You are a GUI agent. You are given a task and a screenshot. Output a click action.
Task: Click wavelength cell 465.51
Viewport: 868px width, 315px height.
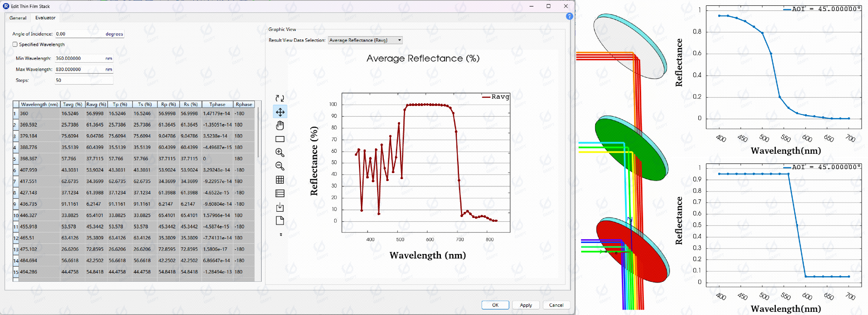39,238
